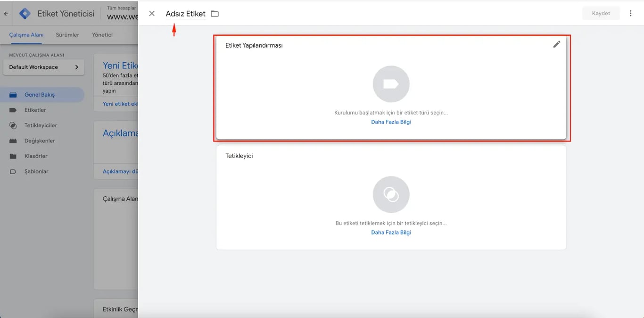Click the back arrow in the top-left corner
644x318 pixels.
coord(6,13)
